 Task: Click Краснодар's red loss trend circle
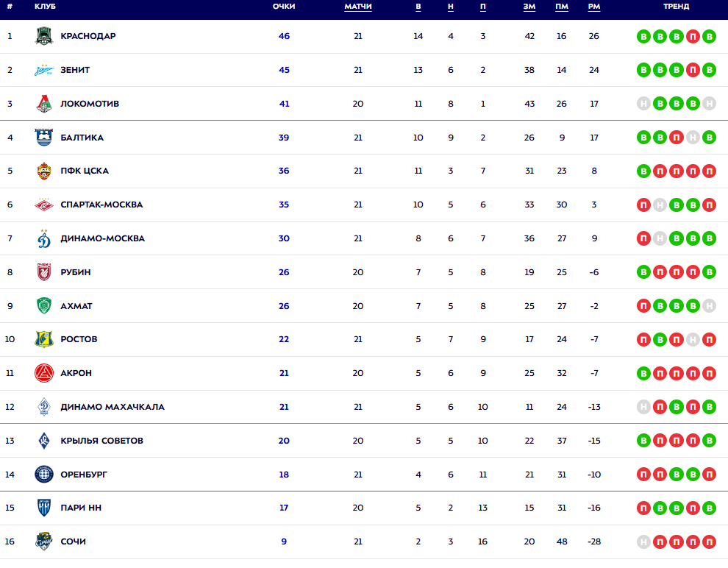[693, 37]
